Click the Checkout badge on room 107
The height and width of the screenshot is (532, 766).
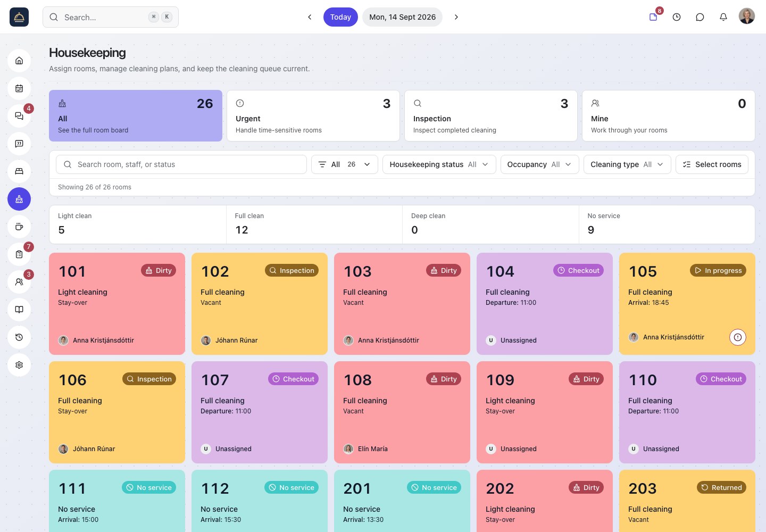[x=293, y=379]
